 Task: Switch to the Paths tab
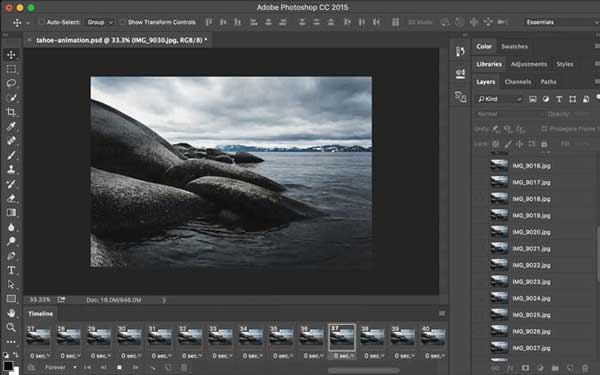(x=548, y=82)
